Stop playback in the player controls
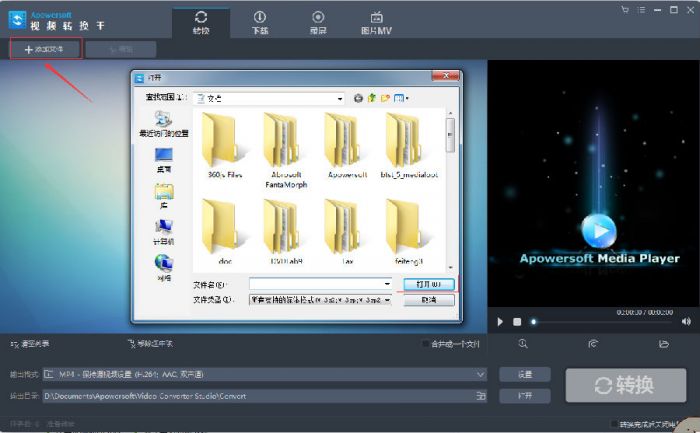Image resolution: width=700 pixels, height=433 pixels. click(x=517, y=322)
